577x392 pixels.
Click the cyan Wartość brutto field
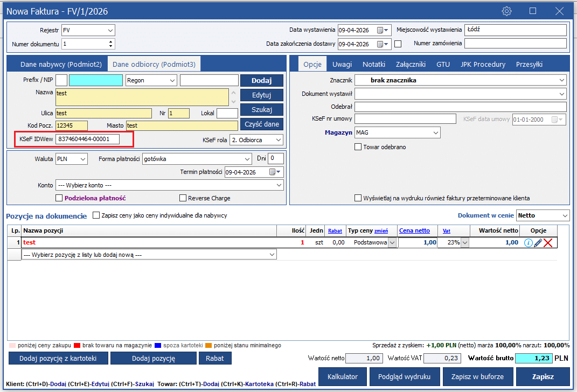tap(533, 359)
